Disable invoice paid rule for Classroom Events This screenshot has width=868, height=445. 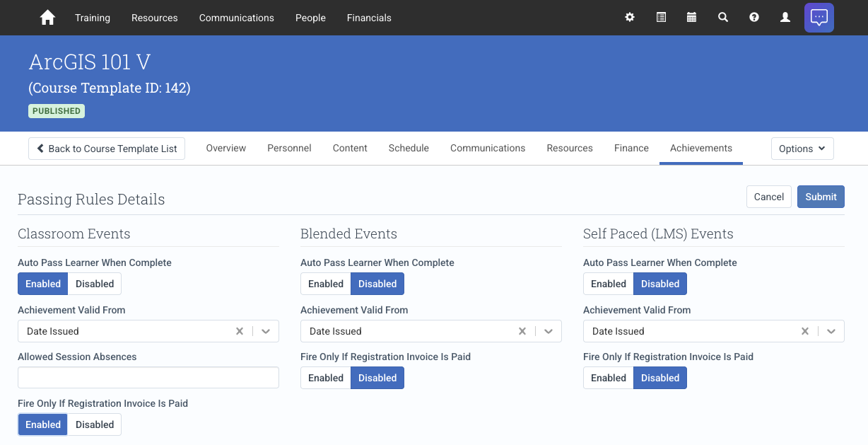[x=95, y=424]
